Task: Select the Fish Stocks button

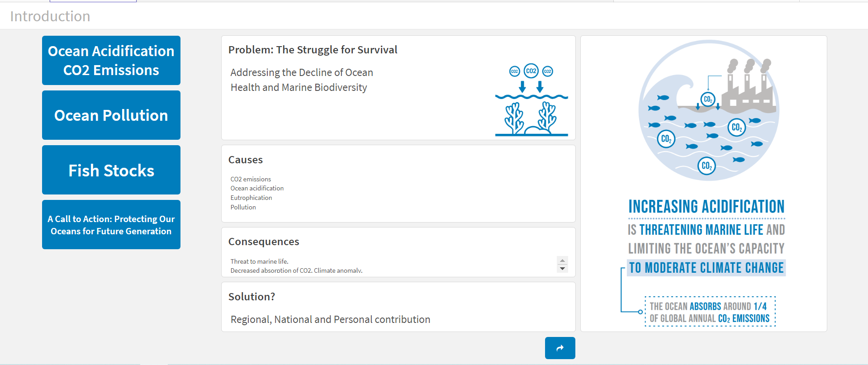Action: pos(111,170)
